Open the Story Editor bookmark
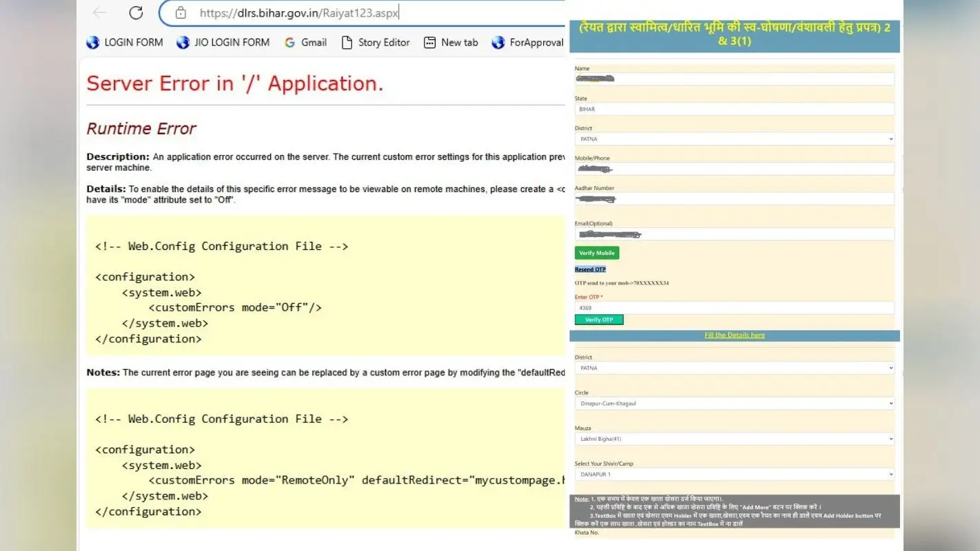Screen dimensions: 980x551 point(376,42)
